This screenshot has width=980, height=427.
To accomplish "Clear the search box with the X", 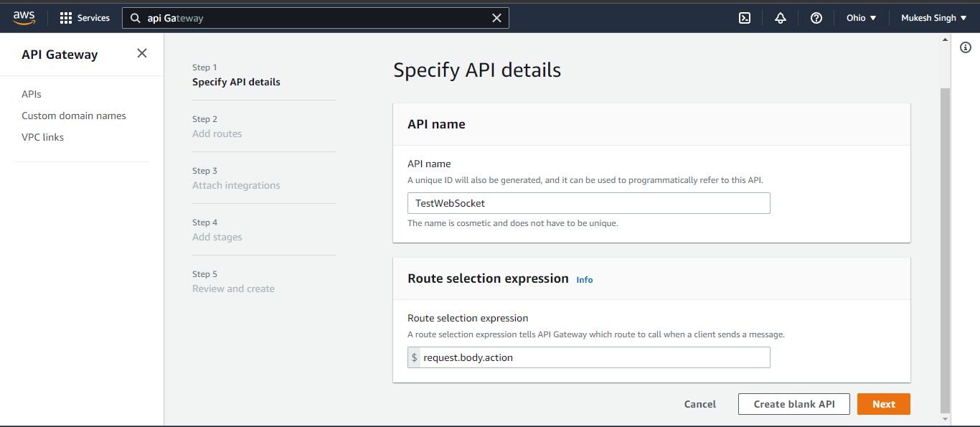I will tap(496, 17).
